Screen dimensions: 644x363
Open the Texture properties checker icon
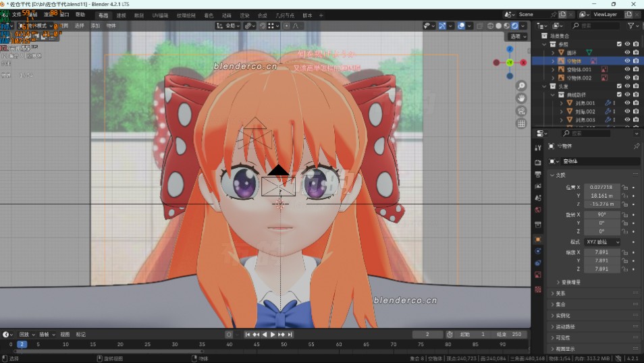pyautogui.click(x=538, y=289)
